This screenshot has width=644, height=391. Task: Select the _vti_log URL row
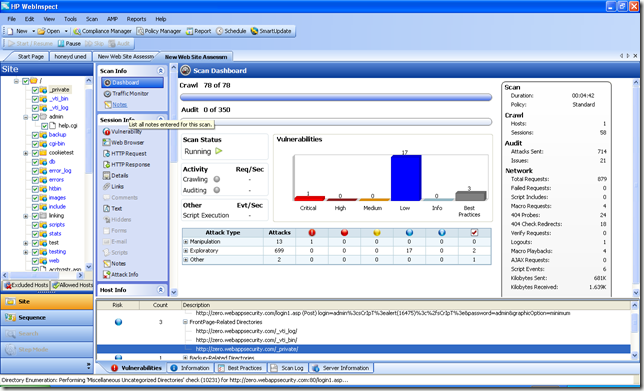click(246, 331)
